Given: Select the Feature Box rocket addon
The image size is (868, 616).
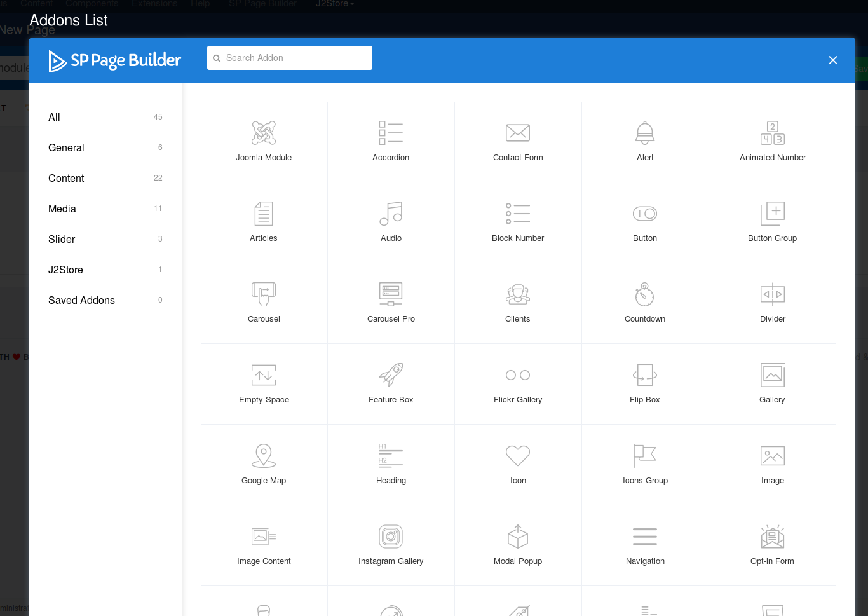Looking at the screenshot, I should [391, 384].
